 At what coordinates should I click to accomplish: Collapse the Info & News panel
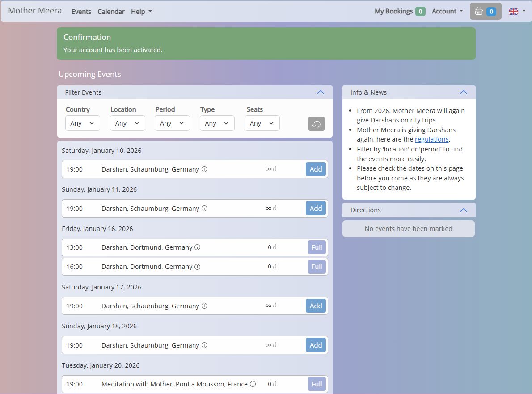tap(464, 92)
